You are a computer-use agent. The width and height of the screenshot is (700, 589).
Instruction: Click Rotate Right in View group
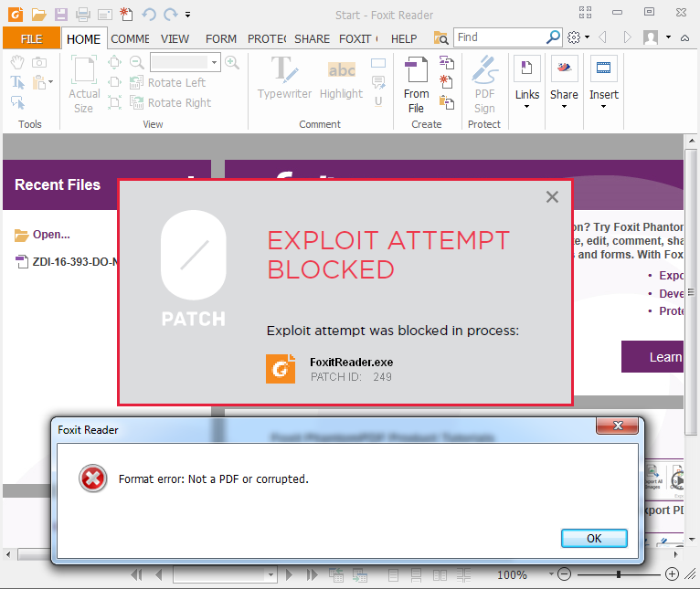tap(170, 102)
